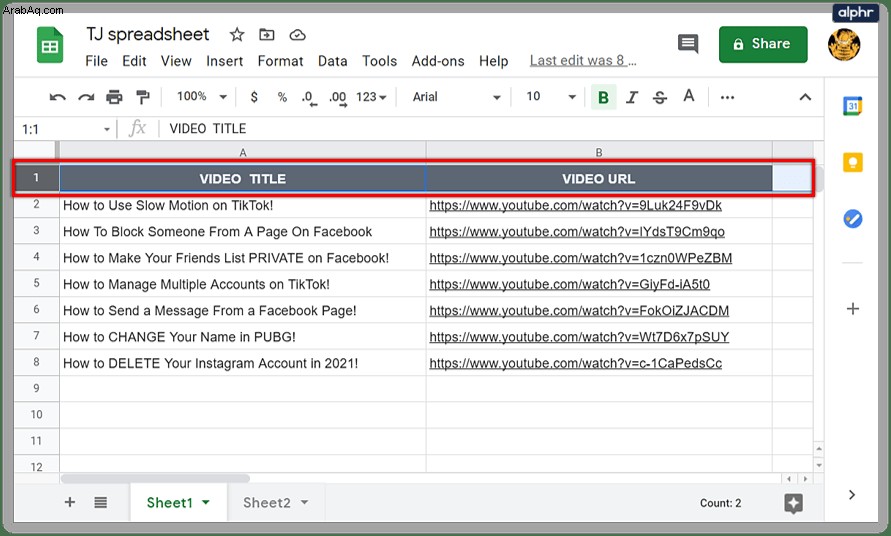Click the VIDEO URL header cell

tap(599, 178)
